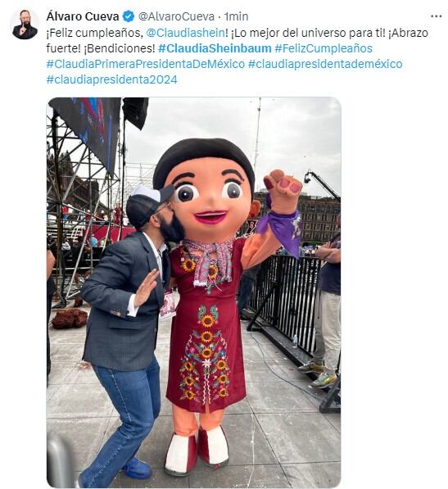Image resolution: width=448 pixels, height=489 pixels.
Task: Open the #ClaudiaSheinbaum hashtag
Action: click(215, 48)
